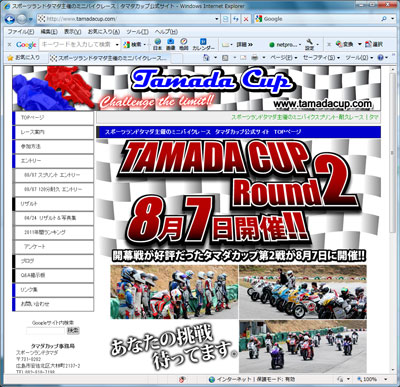Image resolution: width=400 pixels, height=387 pixels.
Task: Click the blank new tab button
Action: (x=177, y=58)
